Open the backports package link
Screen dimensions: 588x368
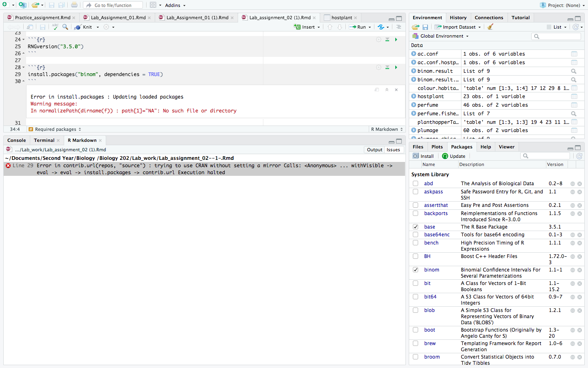(x=436, y=213)
